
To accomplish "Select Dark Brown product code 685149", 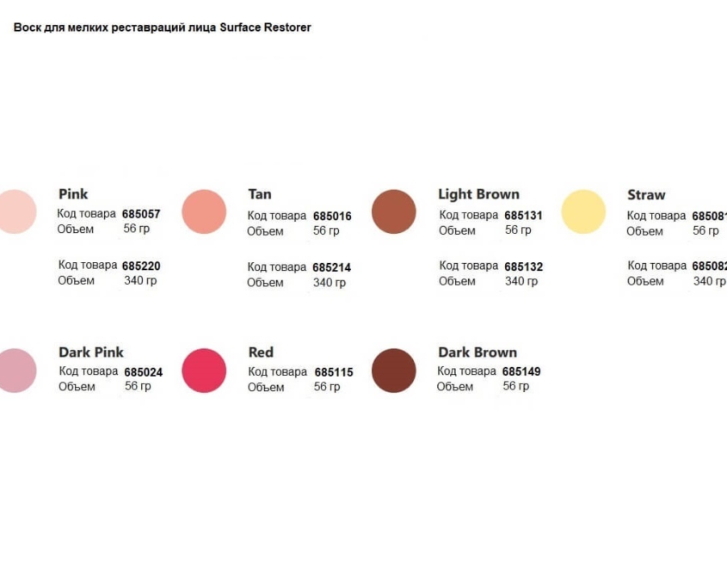I will click(x=521, y=371).
